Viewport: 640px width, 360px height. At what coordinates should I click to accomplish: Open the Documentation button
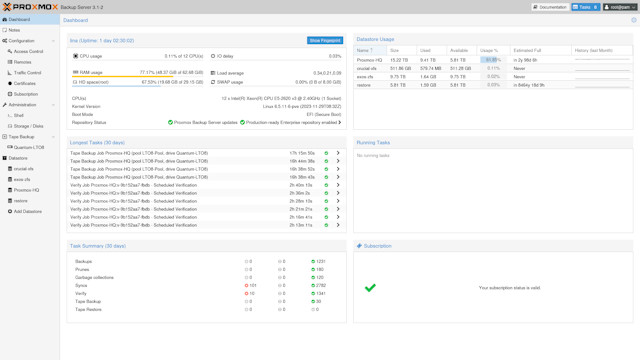pyautogui.click(x=550, y=7)
